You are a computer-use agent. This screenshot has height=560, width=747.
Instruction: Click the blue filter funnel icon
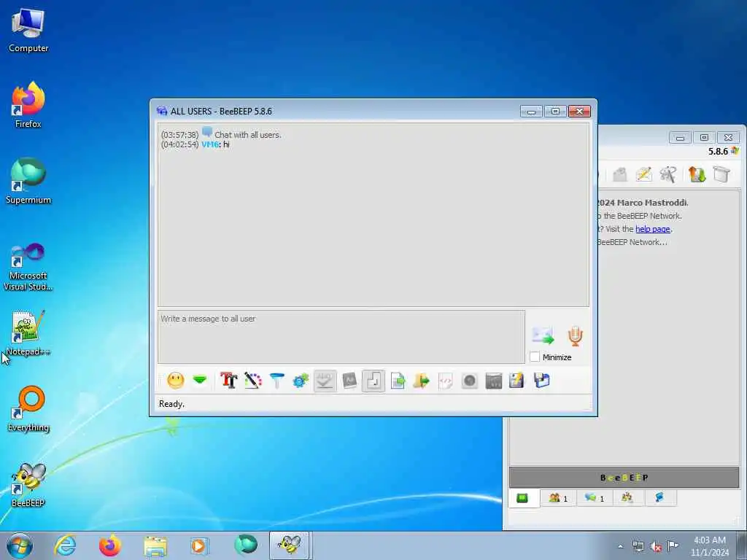276,381
